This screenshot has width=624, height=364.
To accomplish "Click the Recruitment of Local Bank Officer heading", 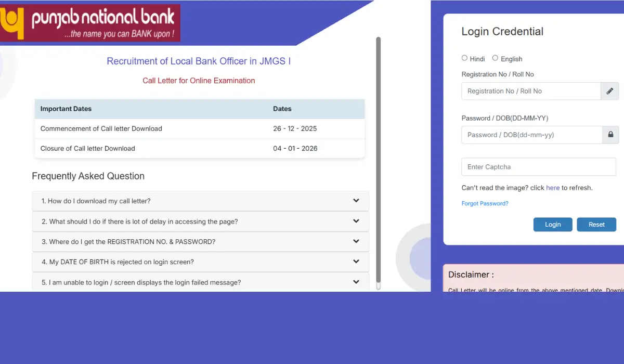I will (x=199, y=61).
